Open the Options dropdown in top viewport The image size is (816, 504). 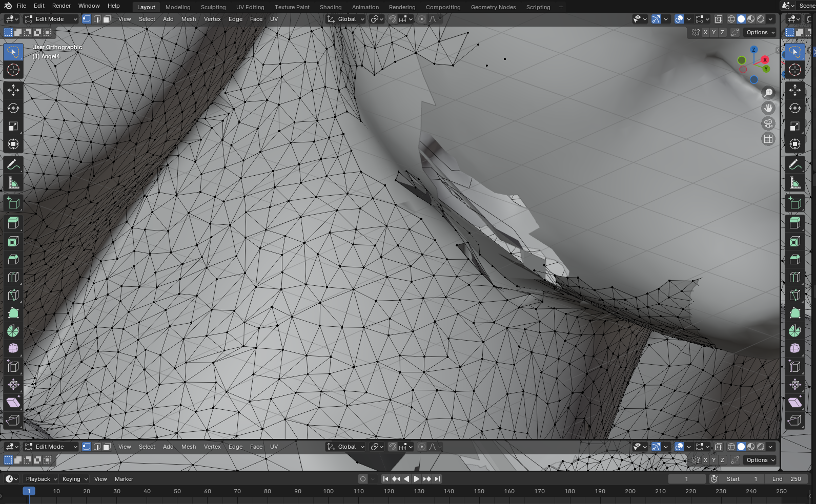click(761, 32)
